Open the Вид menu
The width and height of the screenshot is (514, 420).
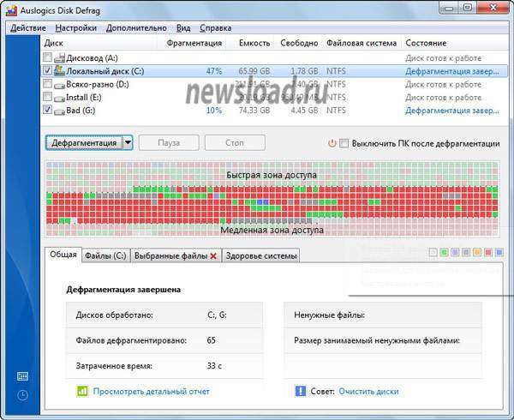183,28
